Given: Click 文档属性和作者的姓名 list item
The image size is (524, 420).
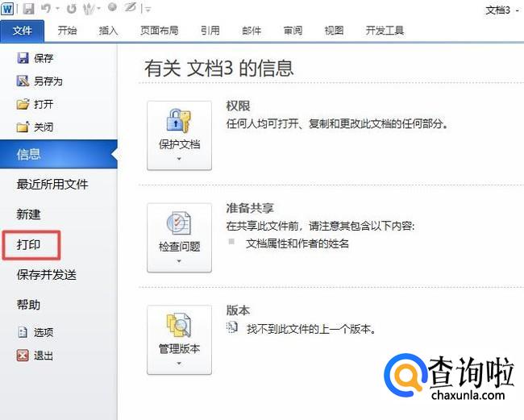Looking at the screenshot, I should [x=297, y=243].
